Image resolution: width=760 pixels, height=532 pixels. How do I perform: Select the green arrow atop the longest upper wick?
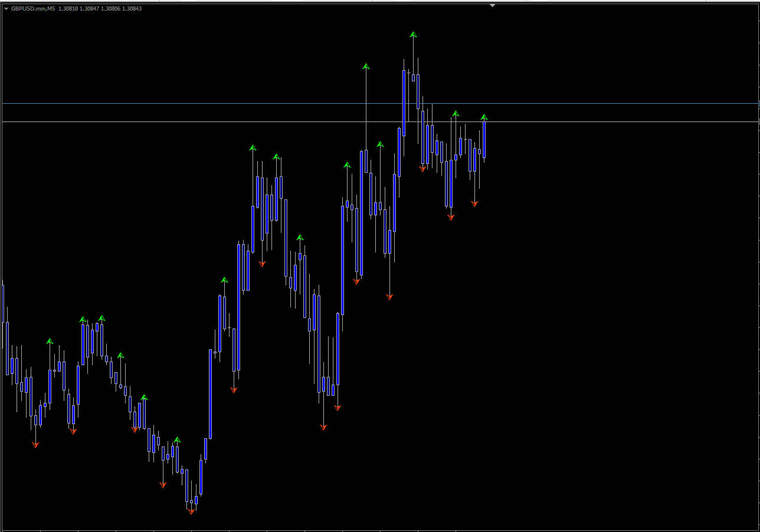click(x=366, y=67)
